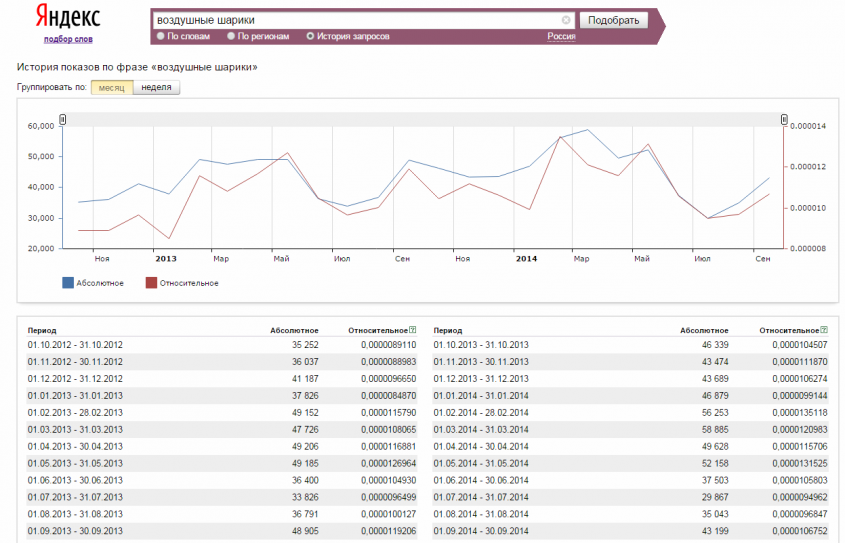Viewport: 845px width, 543px height.
Task: Click the left chart range handle
Action: [x=62, y=120]
